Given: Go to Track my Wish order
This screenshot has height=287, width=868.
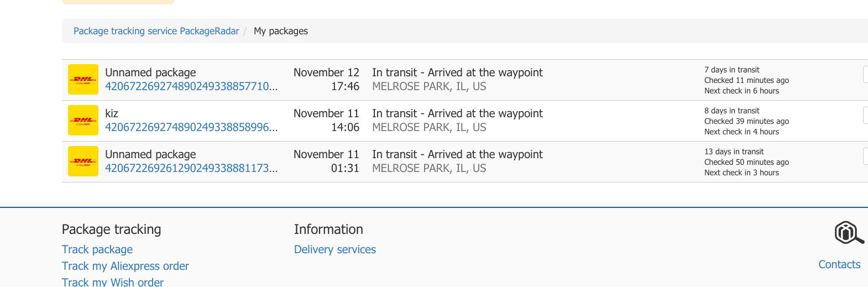Looking at the screenshot, I should 113,282.
